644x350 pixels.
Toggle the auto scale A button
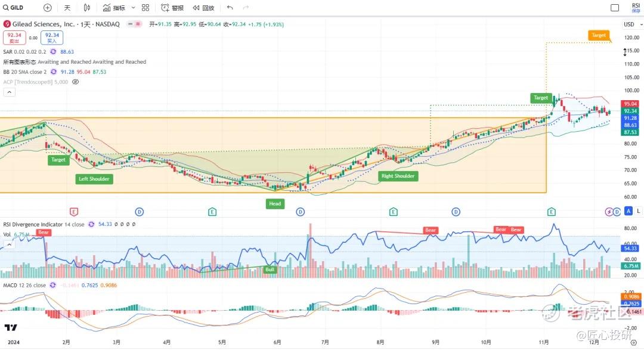point(628,211)
